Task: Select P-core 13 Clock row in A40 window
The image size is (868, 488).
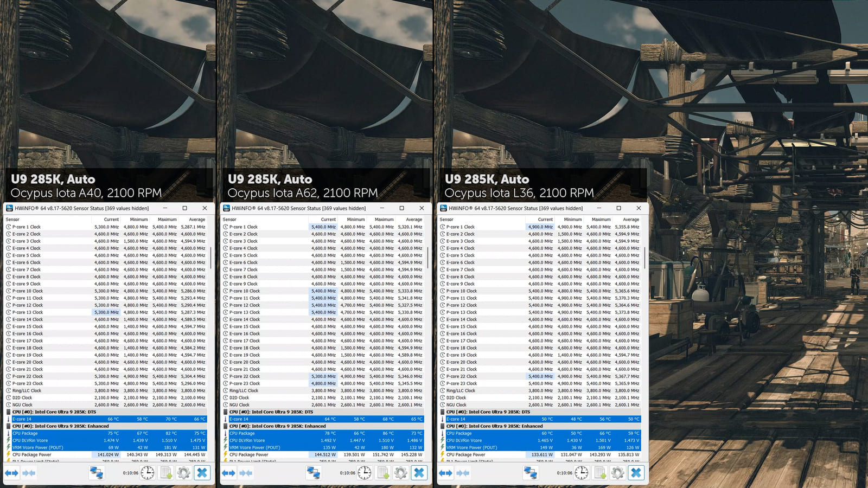Action: [x=106, y=312]
